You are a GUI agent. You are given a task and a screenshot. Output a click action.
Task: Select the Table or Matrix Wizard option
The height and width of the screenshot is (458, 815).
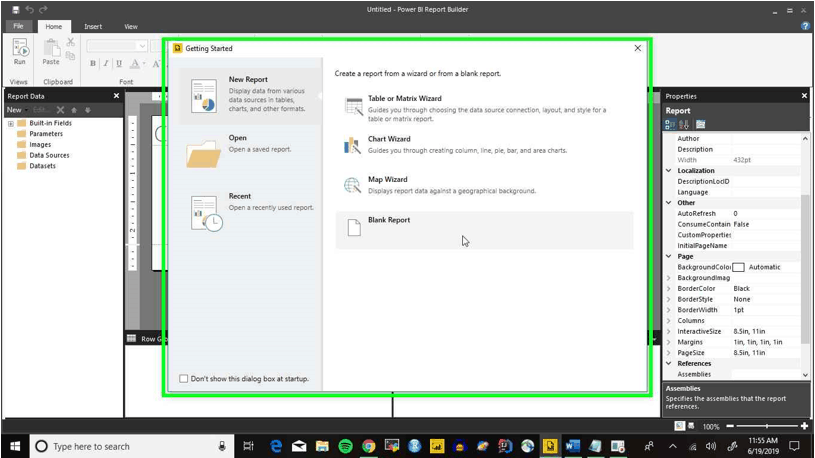coord(484,108)
